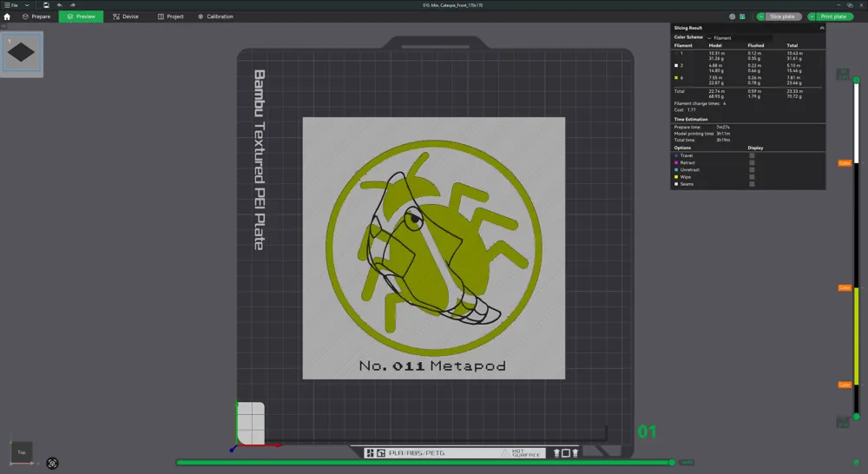Click the Retract option label
868x474 pixels.
coord(687,163)
